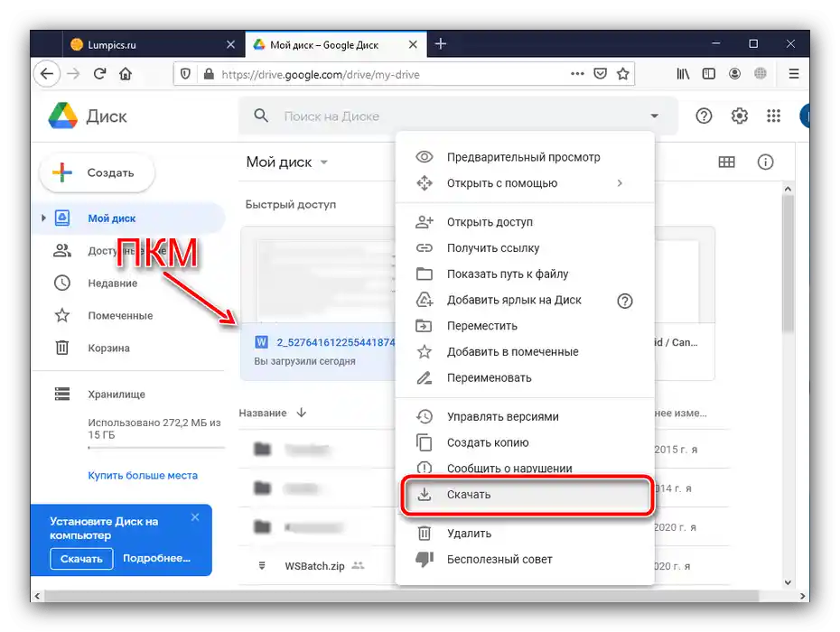The height and width of the screenshot is (632, 840).
Task: Expand Открыть с помощью submenu
Action: [620, 183]
